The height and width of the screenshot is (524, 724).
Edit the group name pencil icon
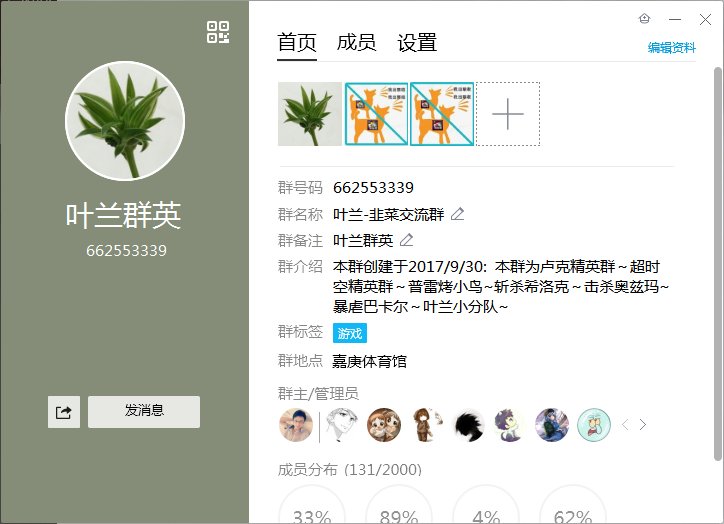[458, 214]
